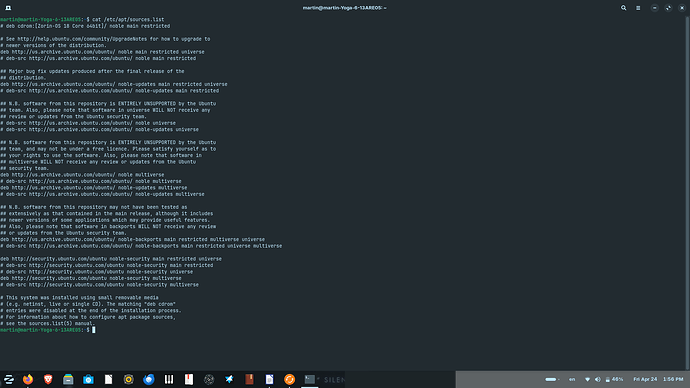Image resolution: width=690 pixels, height=388 pixels.
Task: Launch Firefox from the taskbar
Action: click(x=28, y=379)
